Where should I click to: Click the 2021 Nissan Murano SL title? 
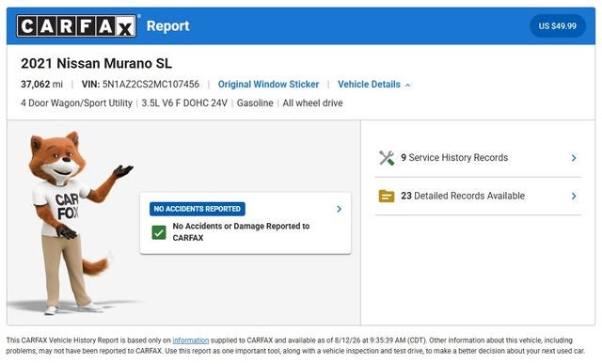click(96, 63)
